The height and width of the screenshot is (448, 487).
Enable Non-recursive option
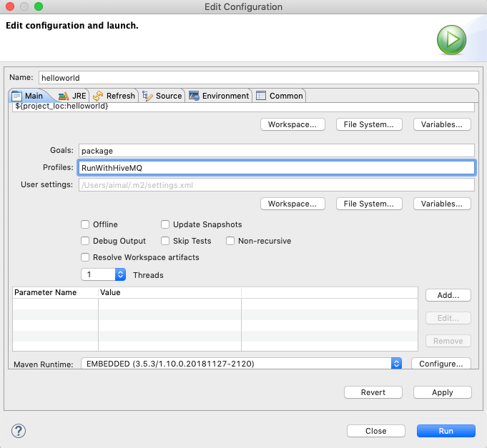[x=230, y=241]
